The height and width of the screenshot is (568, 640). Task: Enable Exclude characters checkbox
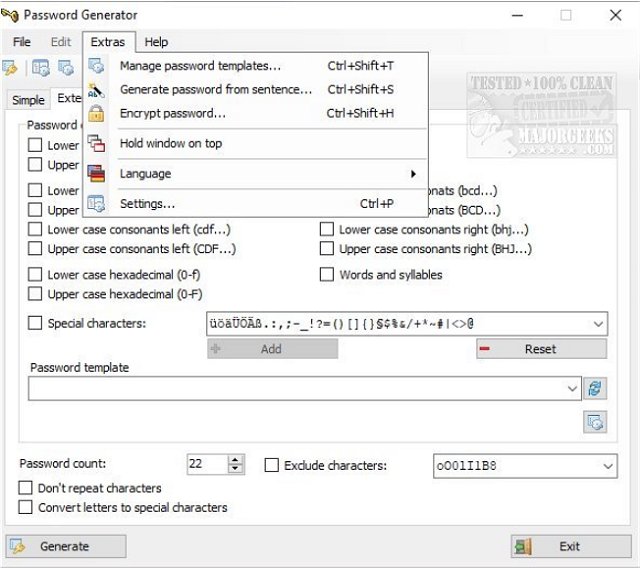tap(272, 465)
